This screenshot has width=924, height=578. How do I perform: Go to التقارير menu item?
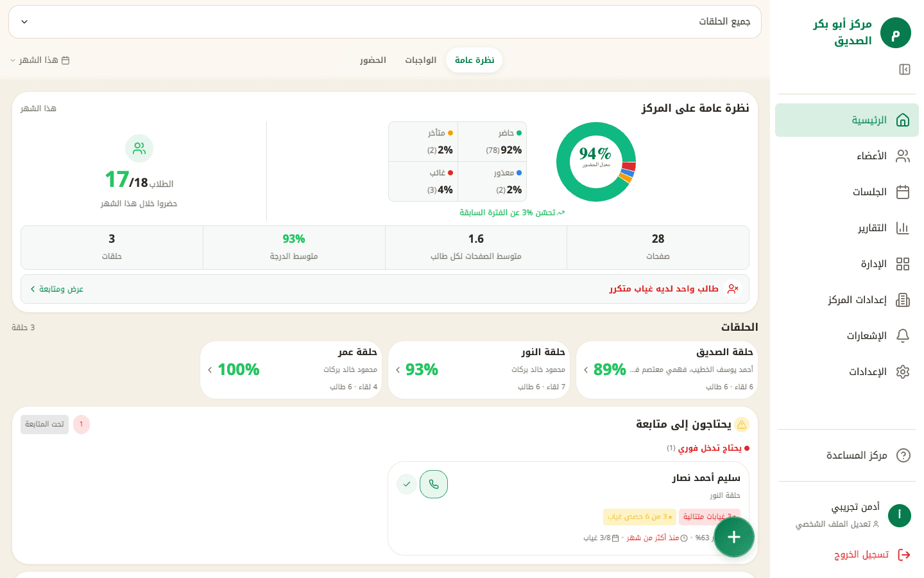click(x=847, y=228)
